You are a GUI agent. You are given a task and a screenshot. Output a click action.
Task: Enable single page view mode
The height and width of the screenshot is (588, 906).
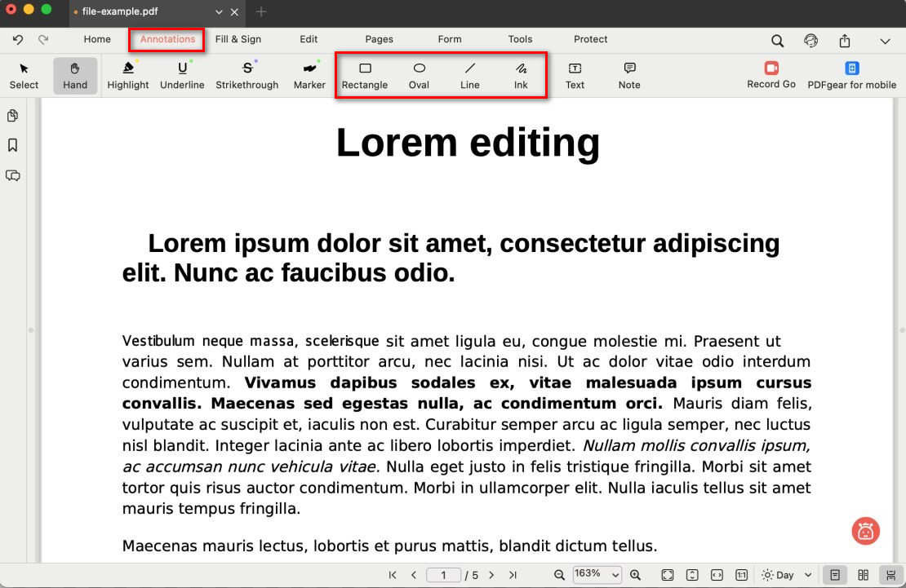point(835,575)
